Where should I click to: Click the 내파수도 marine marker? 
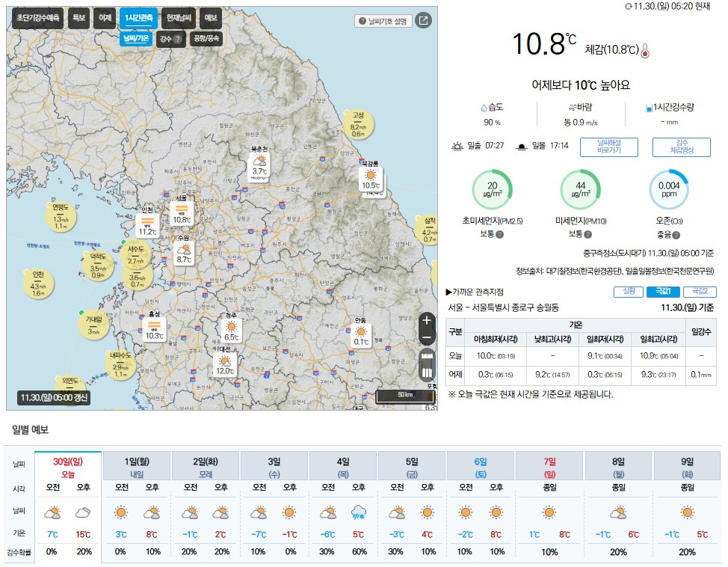(121, 364)
